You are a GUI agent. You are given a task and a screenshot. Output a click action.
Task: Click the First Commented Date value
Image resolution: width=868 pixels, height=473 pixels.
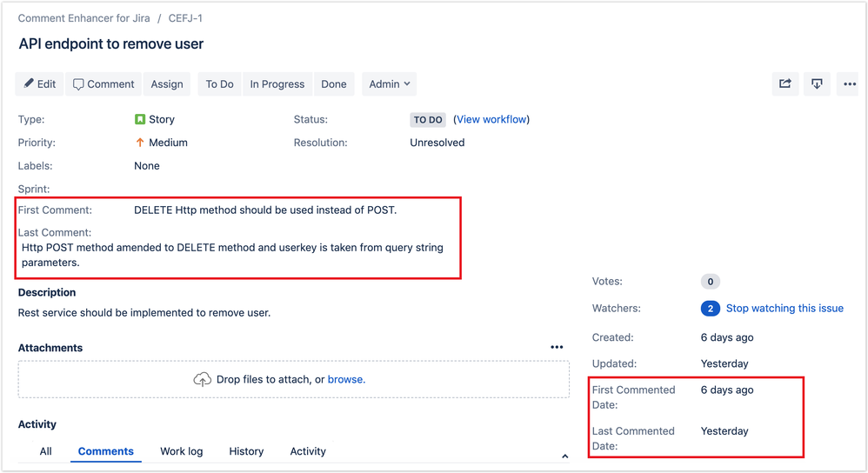(x=727, y=390)
